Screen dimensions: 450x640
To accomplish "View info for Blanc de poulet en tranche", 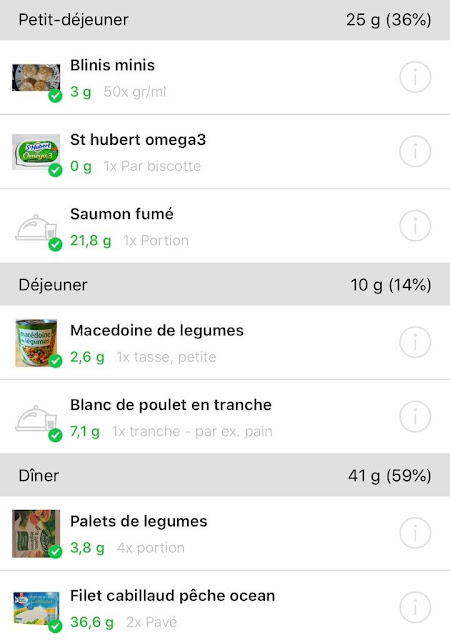I will pyautogui.click(x=415, y=417).
